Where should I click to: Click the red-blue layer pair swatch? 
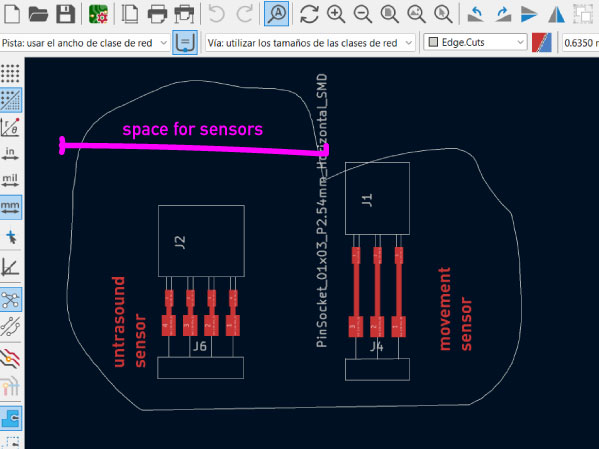tap(541, 42)
